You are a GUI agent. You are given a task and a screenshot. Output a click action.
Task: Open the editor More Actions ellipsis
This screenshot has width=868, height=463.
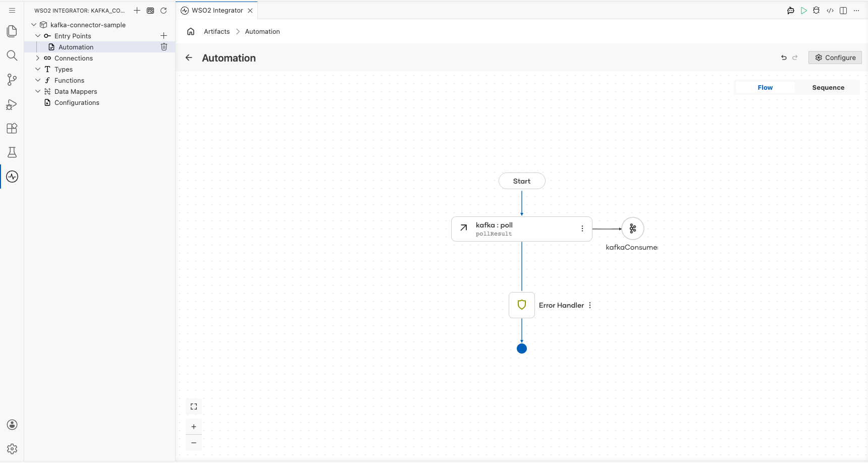[x=856, y=10]
